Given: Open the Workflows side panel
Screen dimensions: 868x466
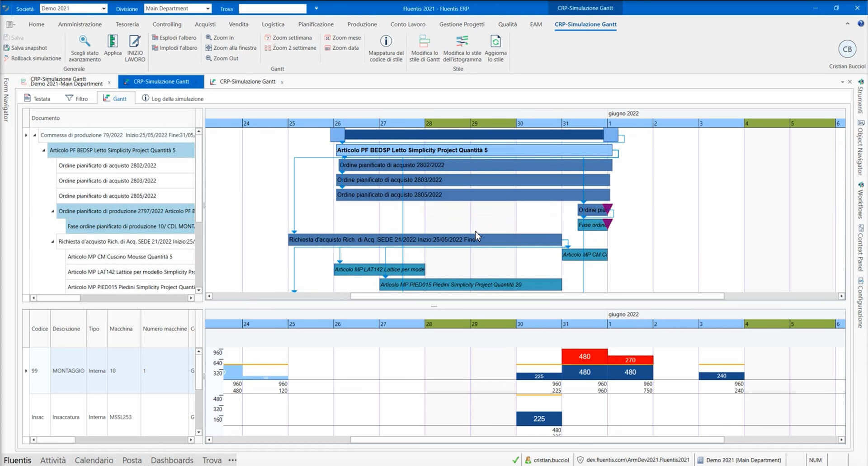Looking at the screenshot, I should click(861, 201).
